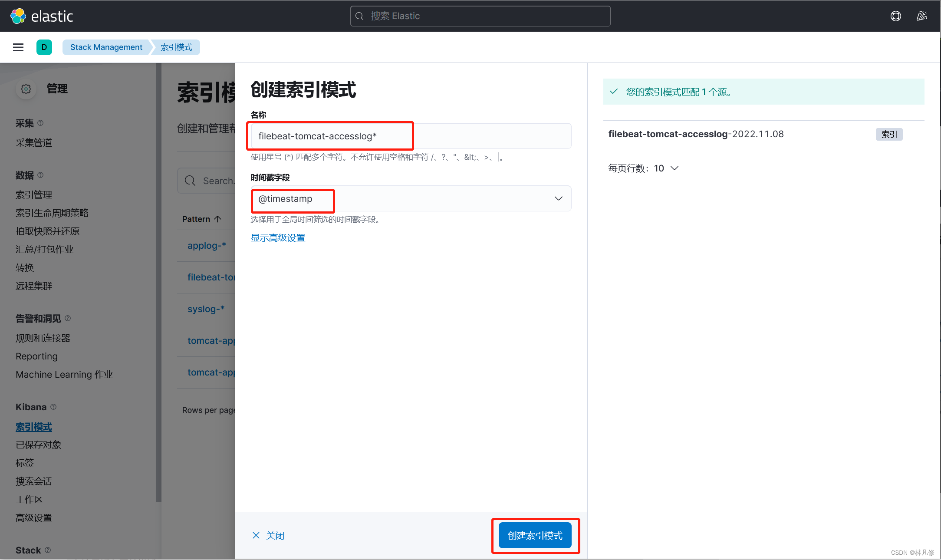This screenshot has width=941, height=560.
Task: Click the management gear icon
Action: point(26,89)
